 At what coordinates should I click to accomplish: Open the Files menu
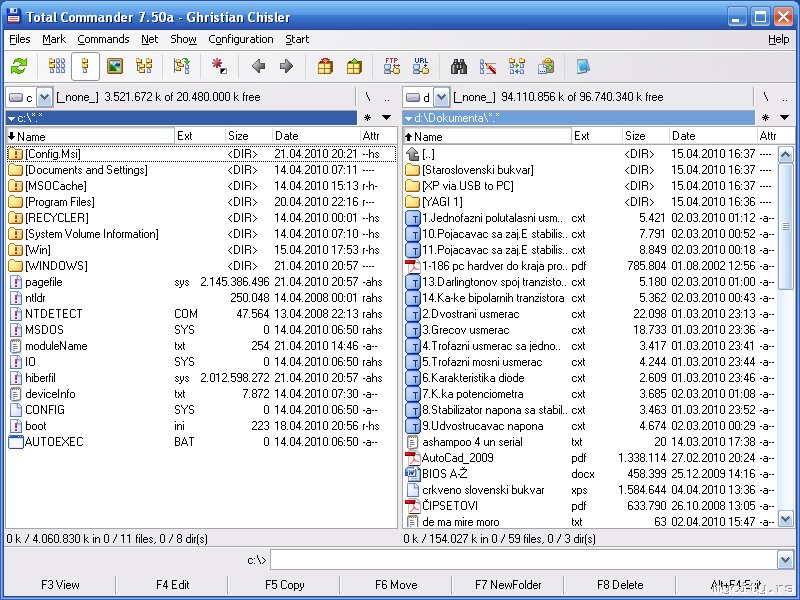coord(20,39)
